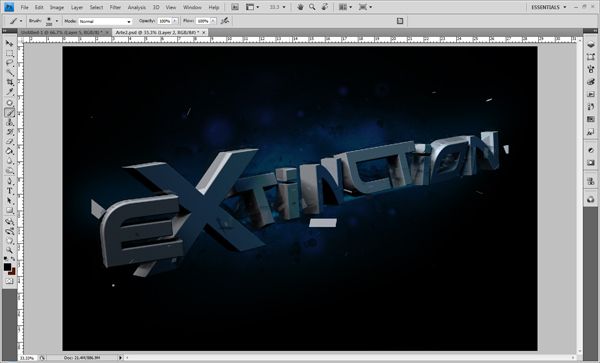The image size is (600, 363).
Task: Select the Zoom tool in the left toolbox
Action: tap(9, 250)
